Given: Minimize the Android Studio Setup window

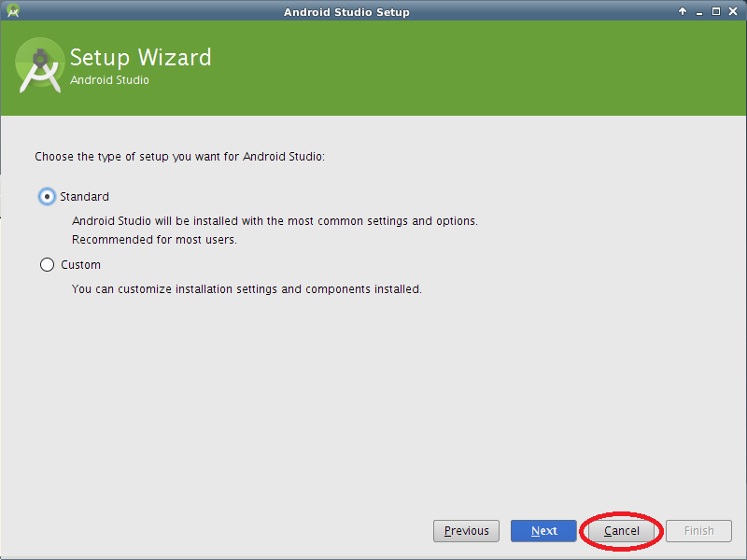Looking at the screenshot, I should (x=699, y=12).
